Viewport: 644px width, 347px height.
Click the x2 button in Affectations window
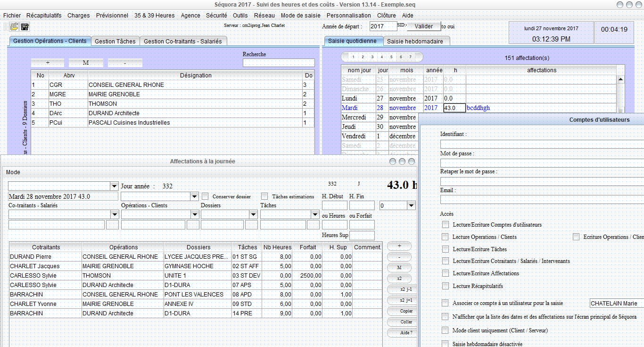[x=399, y=278]
